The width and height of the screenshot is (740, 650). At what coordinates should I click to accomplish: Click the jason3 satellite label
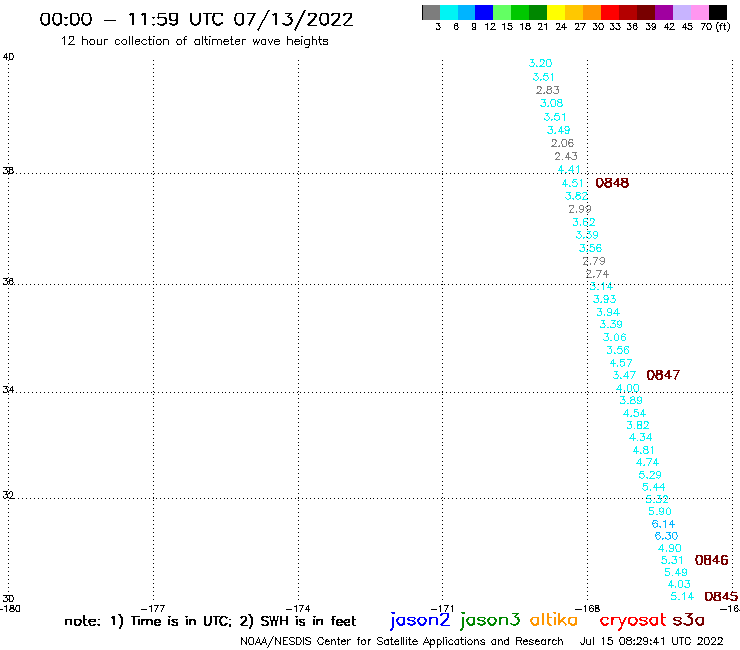(490, 620)
